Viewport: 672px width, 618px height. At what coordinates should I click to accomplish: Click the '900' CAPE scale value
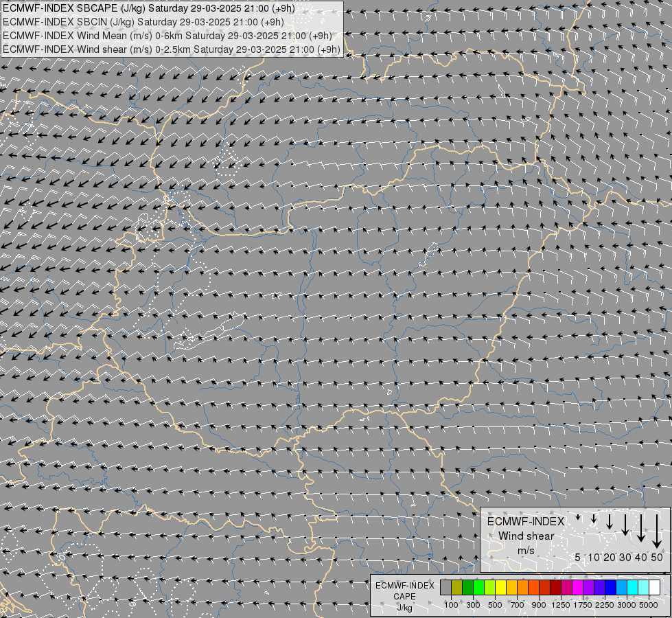[x=539, y=605]
